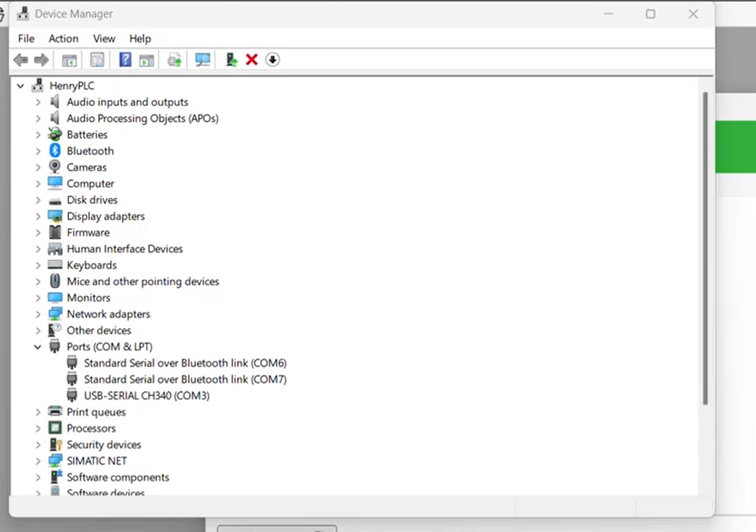Screen dimensions: 756x532
Task: Expand the Bluetooth category
Action: (x=38, y=152)
